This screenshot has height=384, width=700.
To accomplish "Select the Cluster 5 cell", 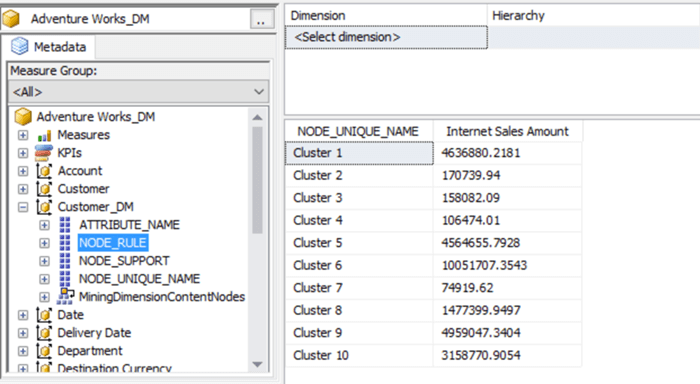I will point(359,243).
